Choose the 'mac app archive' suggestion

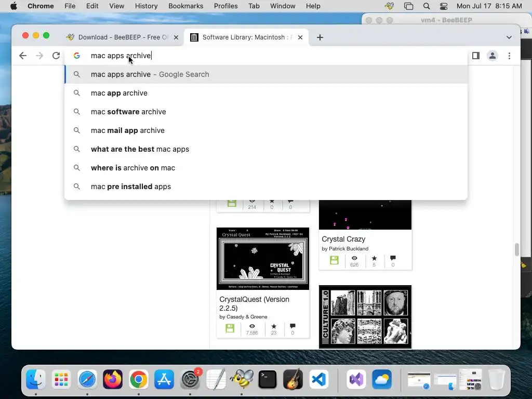[x=266, y=93]
